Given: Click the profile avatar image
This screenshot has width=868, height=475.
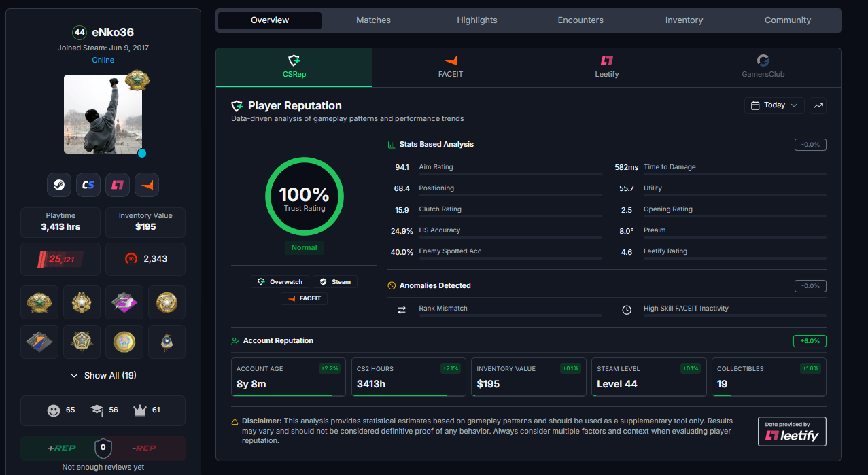Looking at the screenshot, I should 103,114.
